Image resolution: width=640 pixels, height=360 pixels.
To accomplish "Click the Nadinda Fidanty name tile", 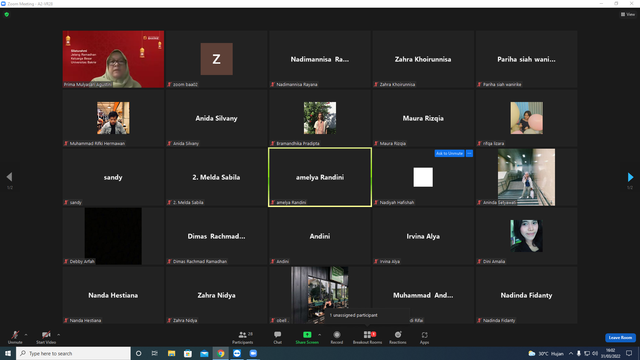I will (527, 295).
